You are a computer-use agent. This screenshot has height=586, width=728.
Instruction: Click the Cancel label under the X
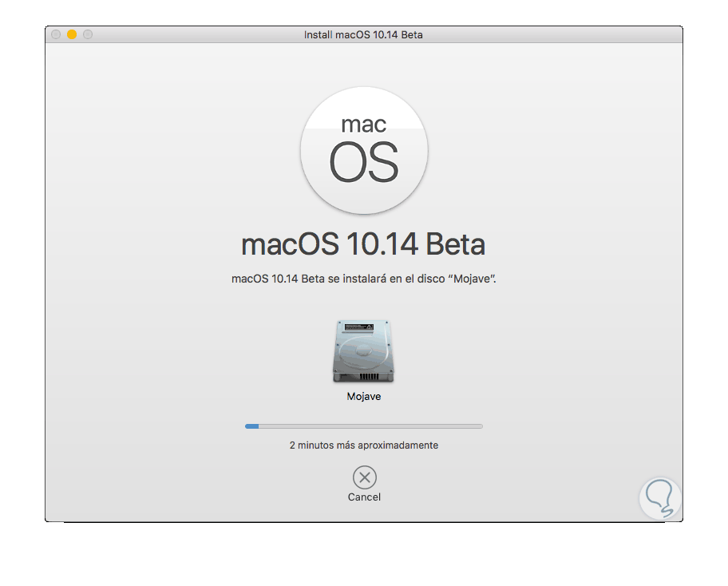coord(364,497)
